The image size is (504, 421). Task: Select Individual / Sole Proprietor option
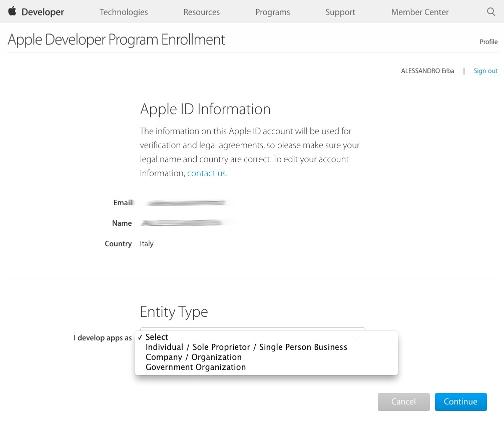pos(246,347)
